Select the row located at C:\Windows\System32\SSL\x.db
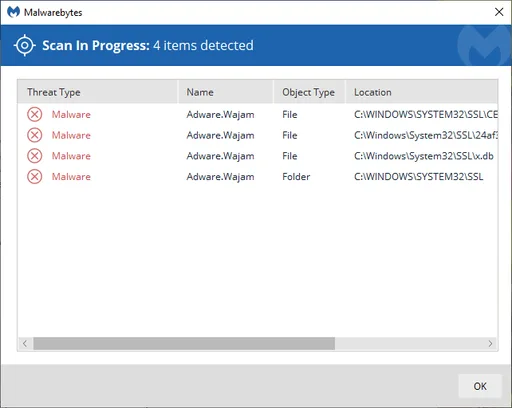512x408 pixels. [x=258, y=156]
